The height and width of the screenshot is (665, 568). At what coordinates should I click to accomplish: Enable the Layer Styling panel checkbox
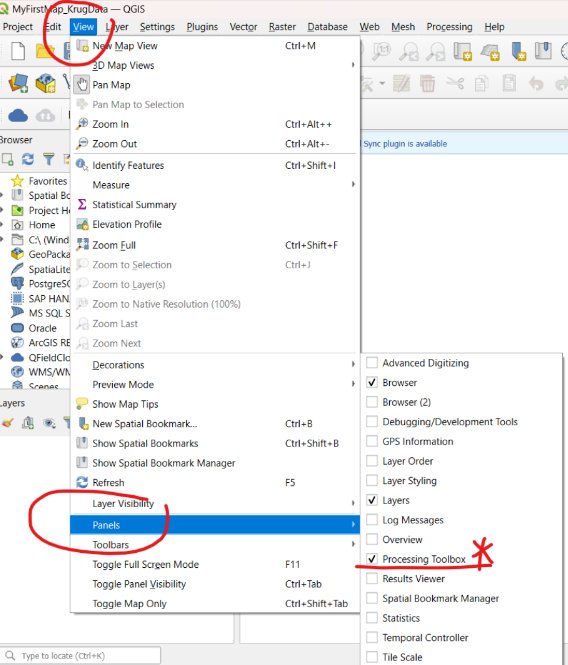pyautogui.click(x=372, y=481)
